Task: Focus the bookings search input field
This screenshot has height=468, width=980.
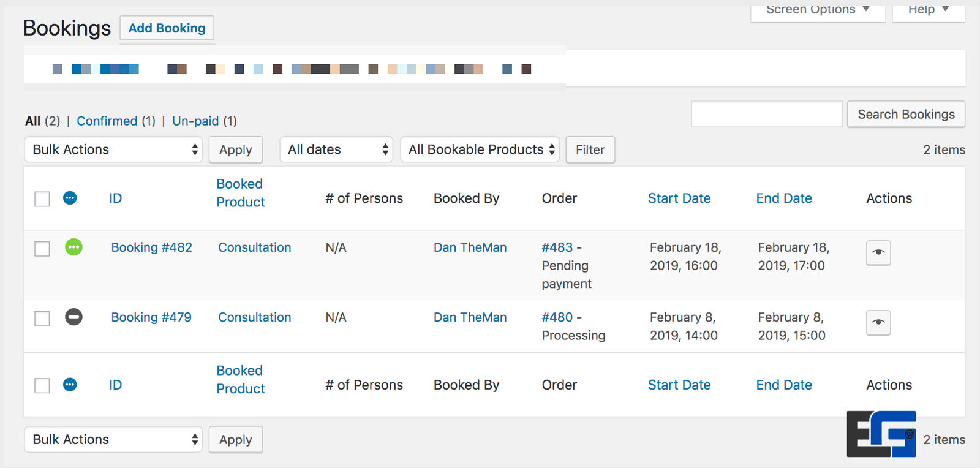Action: coord(767,114)
